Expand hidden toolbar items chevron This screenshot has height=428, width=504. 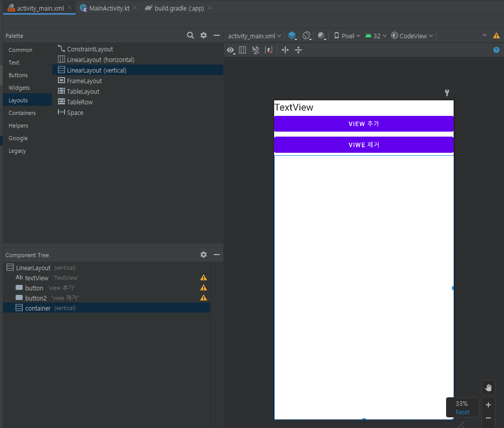484,35
